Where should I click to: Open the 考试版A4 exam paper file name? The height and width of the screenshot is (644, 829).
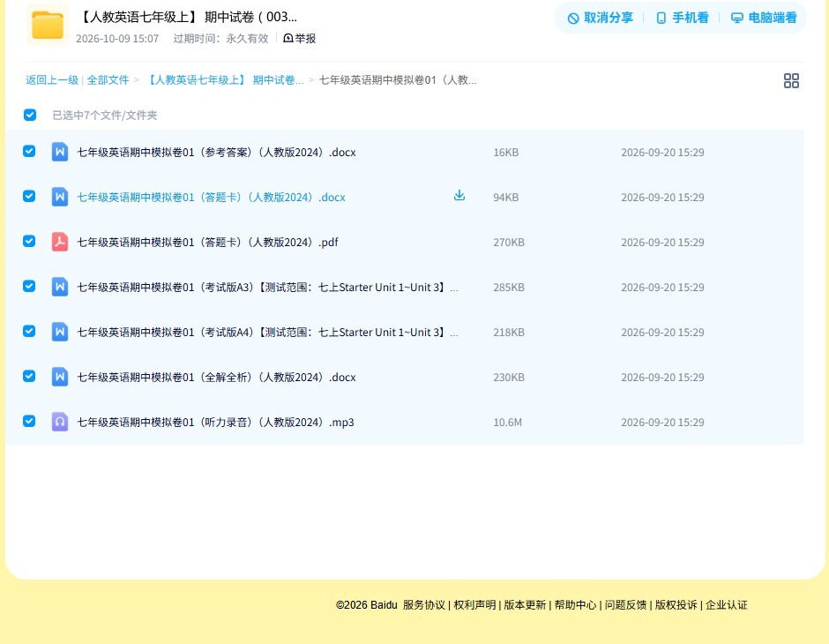(x=268, y=332)
